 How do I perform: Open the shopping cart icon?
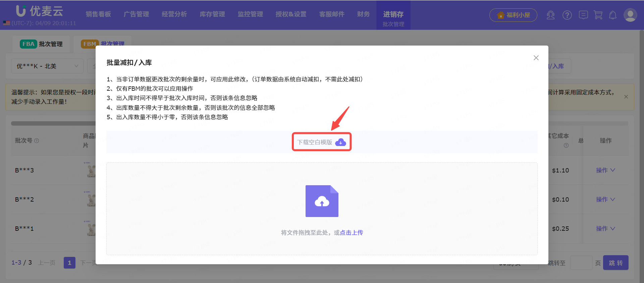click(598, 15)
